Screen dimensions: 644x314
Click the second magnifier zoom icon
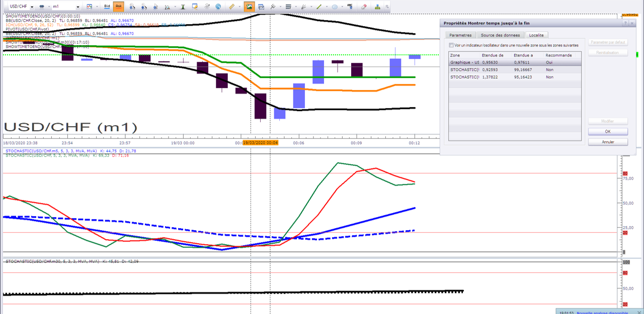(x=144, y=7)
